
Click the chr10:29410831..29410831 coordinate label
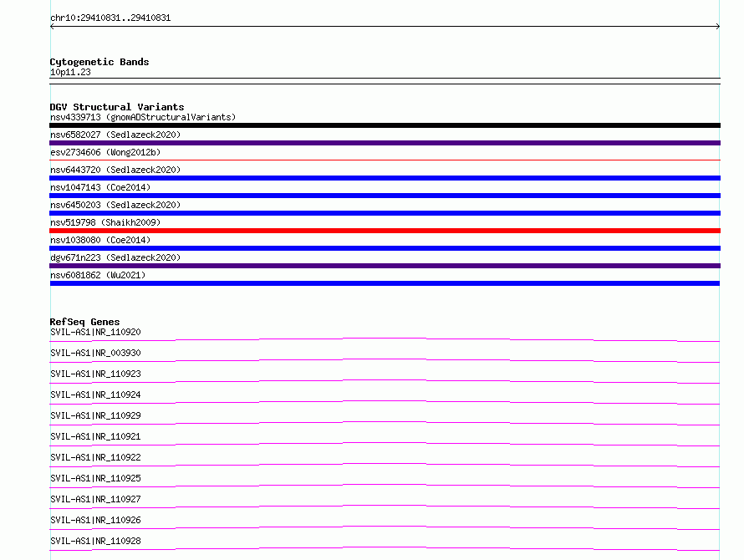[x=110, y=18]
